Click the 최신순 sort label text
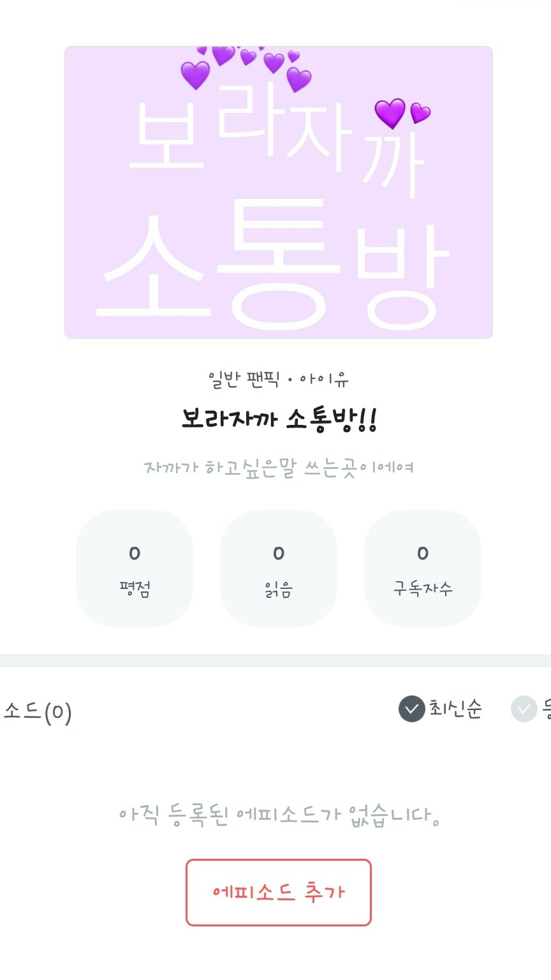The image size is (551, 980). 455,708
